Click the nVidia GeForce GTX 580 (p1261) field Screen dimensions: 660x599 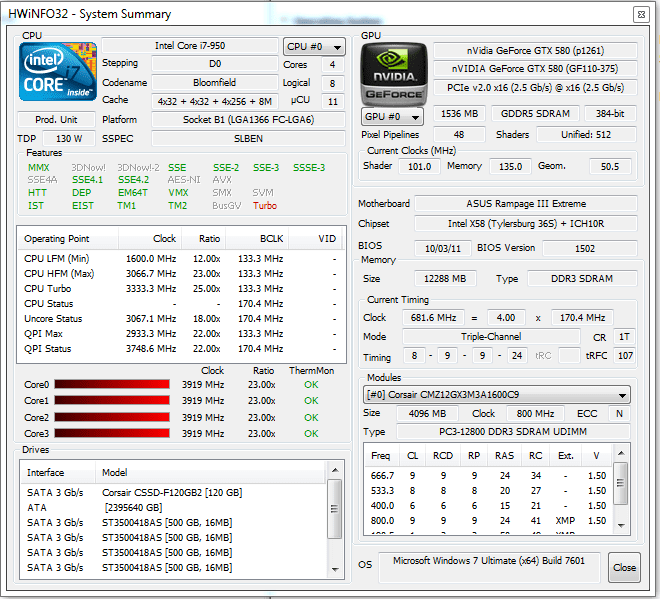pyautogui.click(x=535, y=51)
